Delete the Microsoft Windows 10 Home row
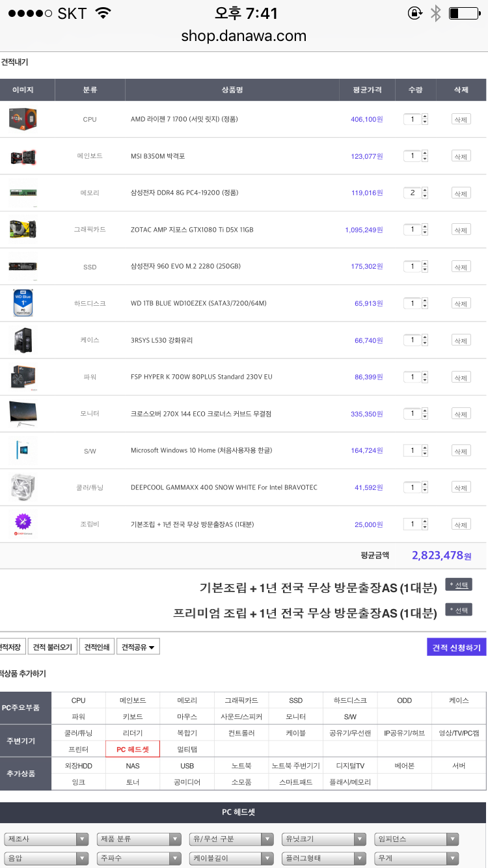 click(x=461, y=451)
